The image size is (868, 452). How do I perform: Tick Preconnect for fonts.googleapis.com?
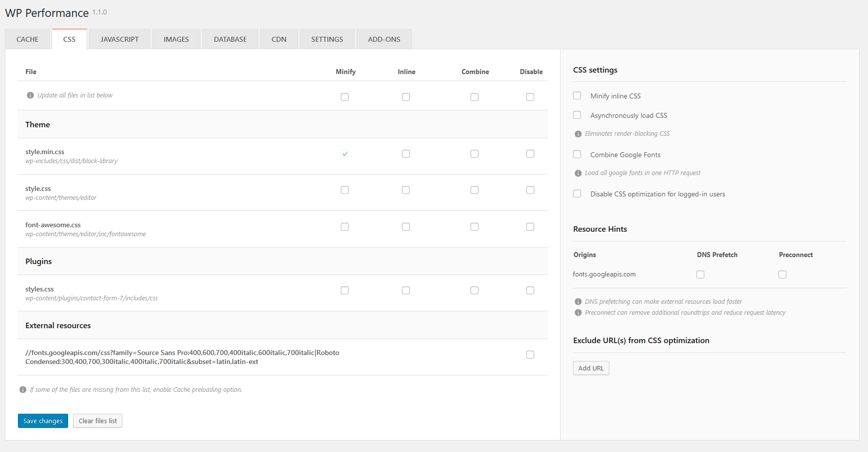782,274
